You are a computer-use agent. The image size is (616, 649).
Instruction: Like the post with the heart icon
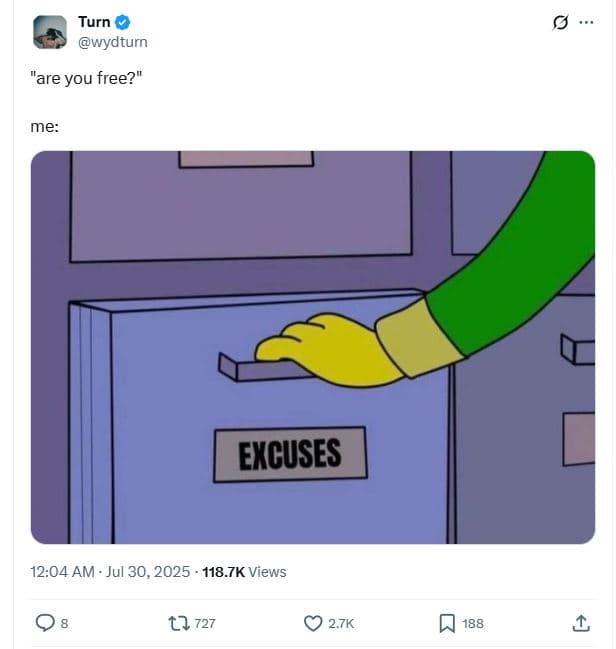click(313, 623)
